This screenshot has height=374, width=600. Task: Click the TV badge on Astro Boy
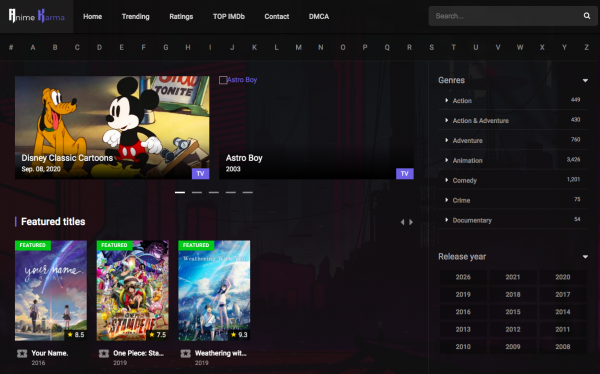point(404,173)
